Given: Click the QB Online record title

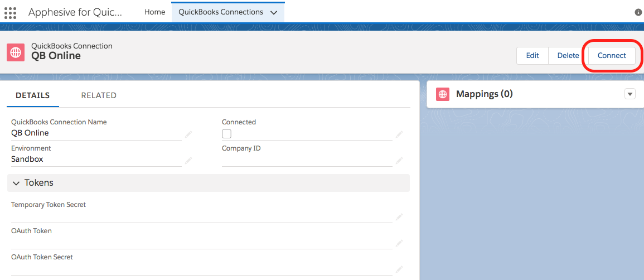Looking at the screenshot, I should (56, 55).
